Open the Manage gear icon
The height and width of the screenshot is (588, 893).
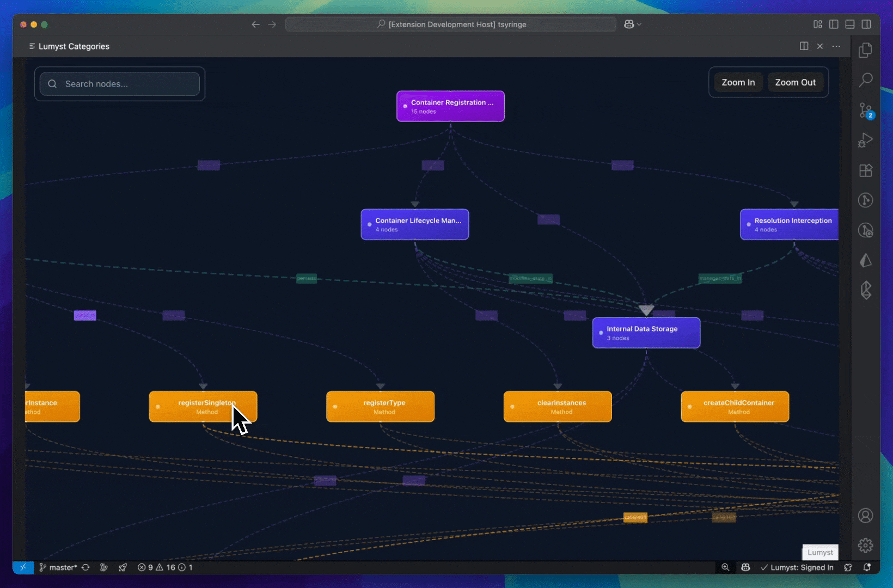[865, 545]
